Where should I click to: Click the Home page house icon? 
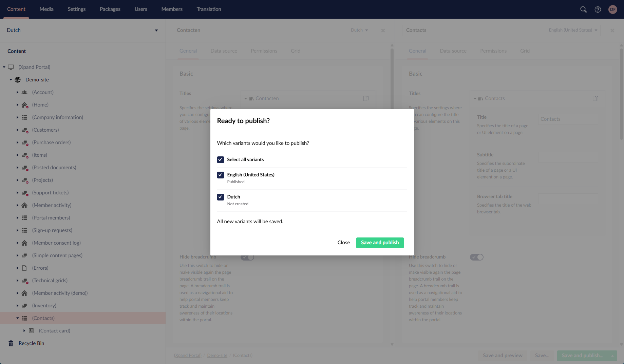pos(24,105)
